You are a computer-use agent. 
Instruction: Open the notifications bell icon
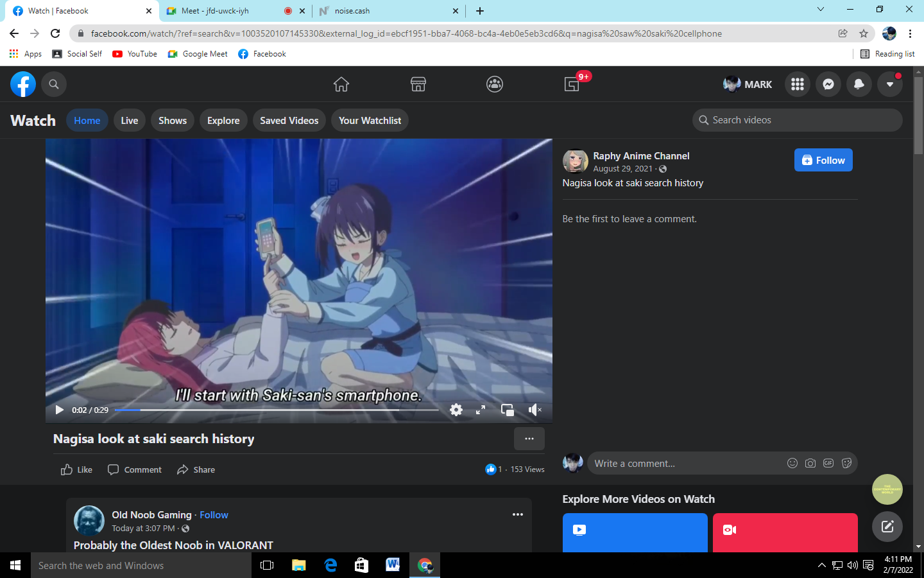859,84
